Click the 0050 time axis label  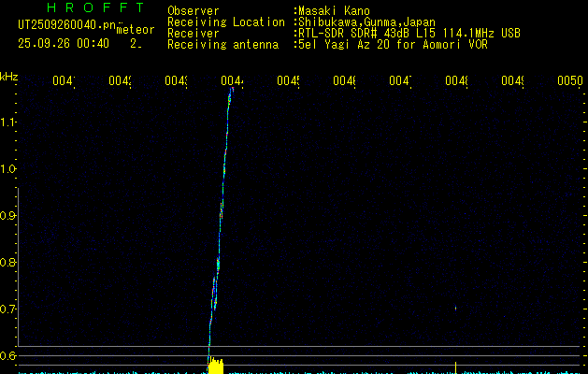pos(569,81)
